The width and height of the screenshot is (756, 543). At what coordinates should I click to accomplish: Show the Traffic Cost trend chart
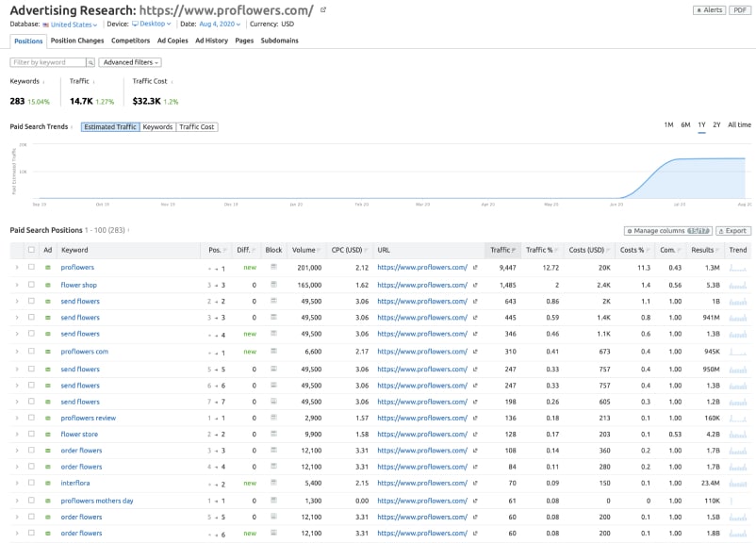pyautogui.click(x=197, y=127)
